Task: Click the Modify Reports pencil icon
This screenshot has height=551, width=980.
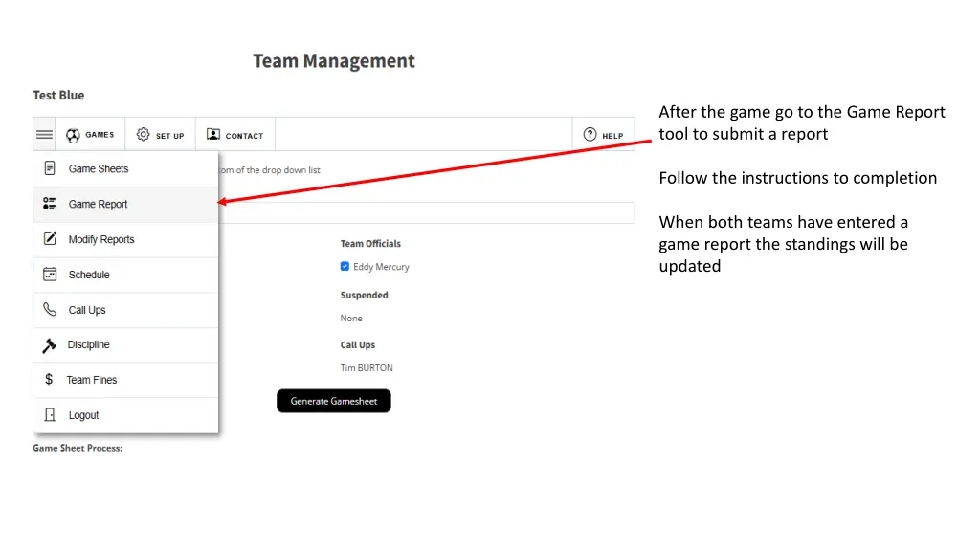Action: click(50, 238)
